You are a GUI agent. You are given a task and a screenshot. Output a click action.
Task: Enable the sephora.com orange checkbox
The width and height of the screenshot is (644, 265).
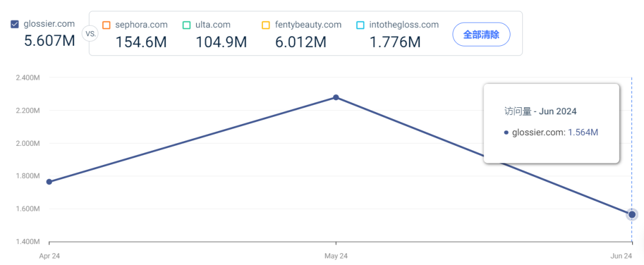pyautogui.click(x=107, y=25)
